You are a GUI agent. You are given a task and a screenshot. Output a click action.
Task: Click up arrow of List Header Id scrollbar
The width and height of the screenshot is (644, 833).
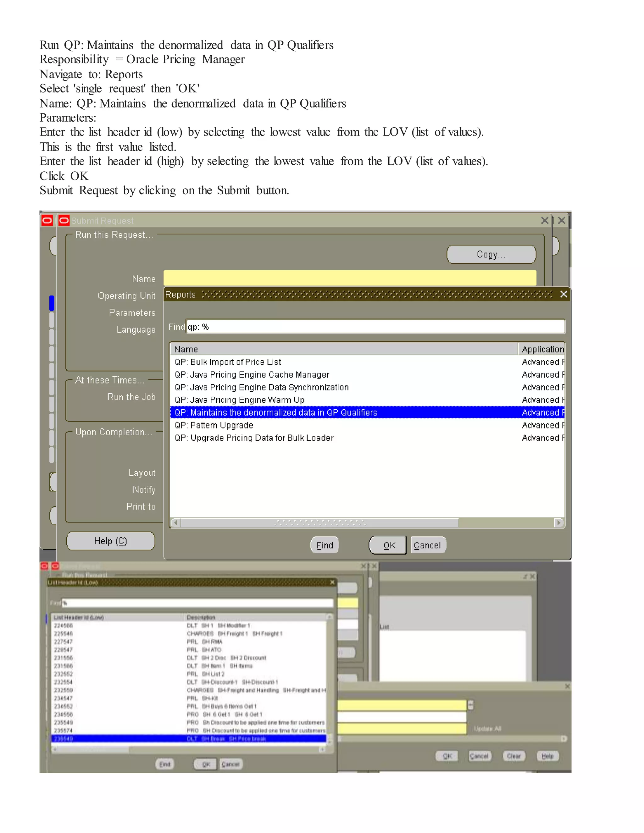pos(330,617)
